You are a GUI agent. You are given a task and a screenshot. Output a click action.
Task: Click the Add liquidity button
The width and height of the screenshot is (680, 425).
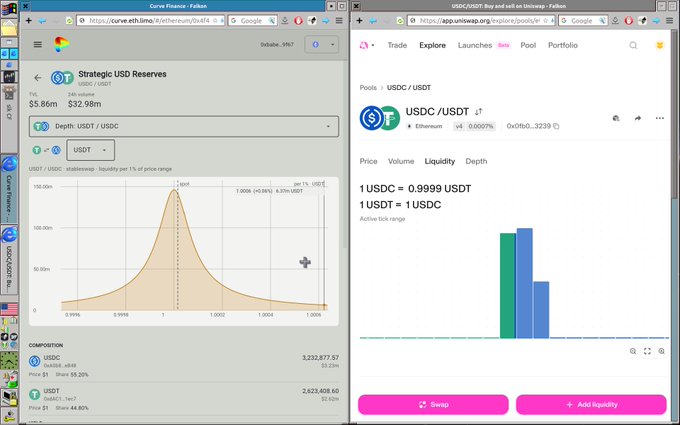(591, 405)
